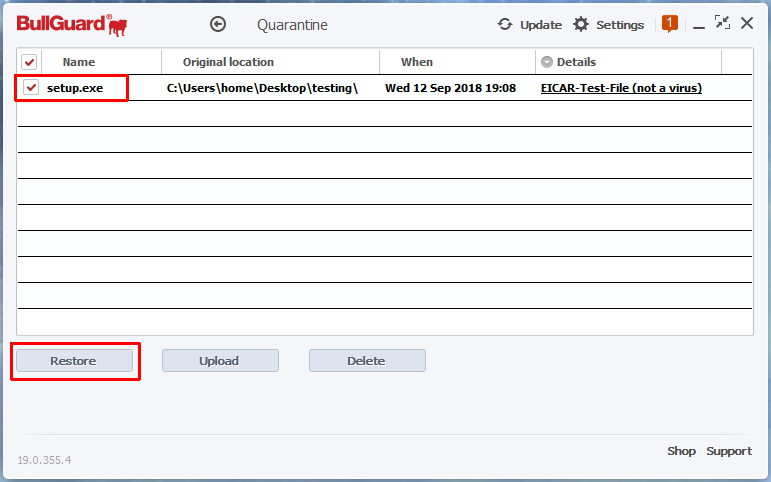Sort by the When column header

tap(416, 62)
